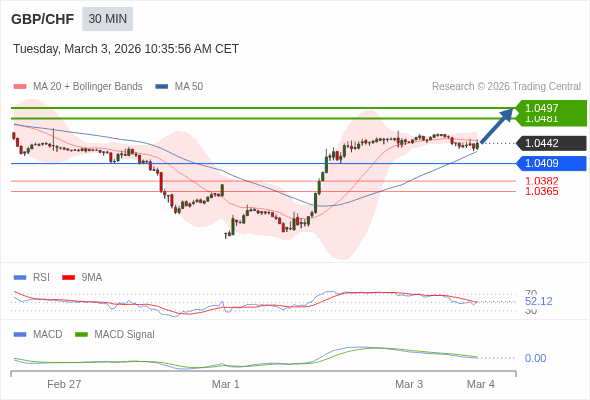Click the green 1.0497 resistance price tag
This screenshot has height=400, width=590.
(x=551, y=108)
